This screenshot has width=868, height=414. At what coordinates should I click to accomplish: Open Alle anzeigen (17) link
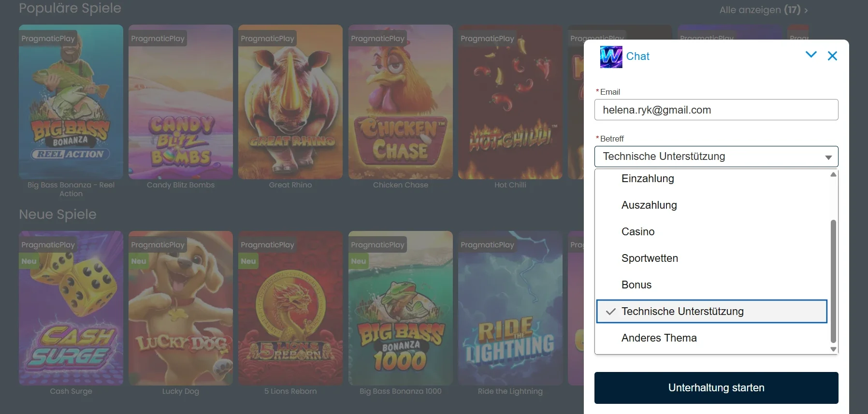[764, 10]
